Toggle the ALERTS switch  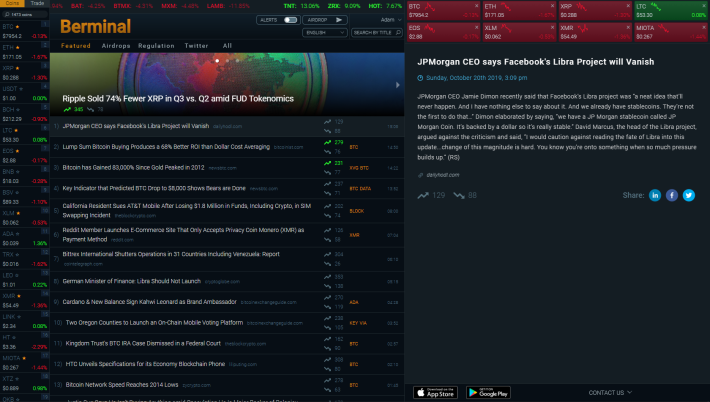290,20
